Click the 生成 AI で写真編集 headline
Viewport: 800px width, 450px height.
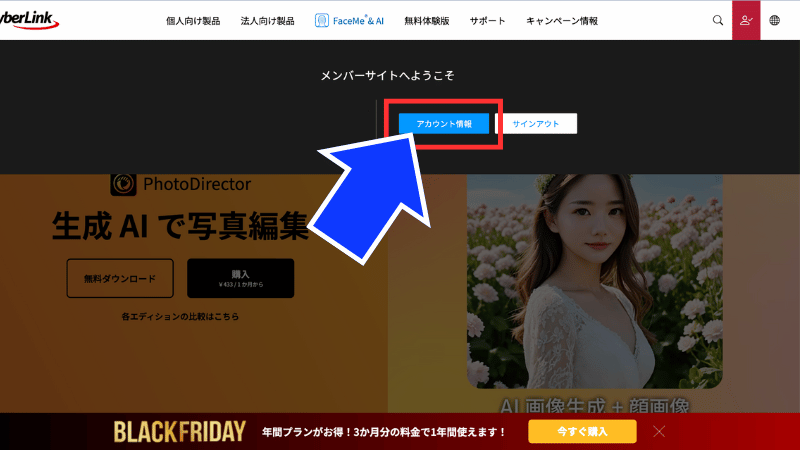pyautogui.click(x=180, y=226)
